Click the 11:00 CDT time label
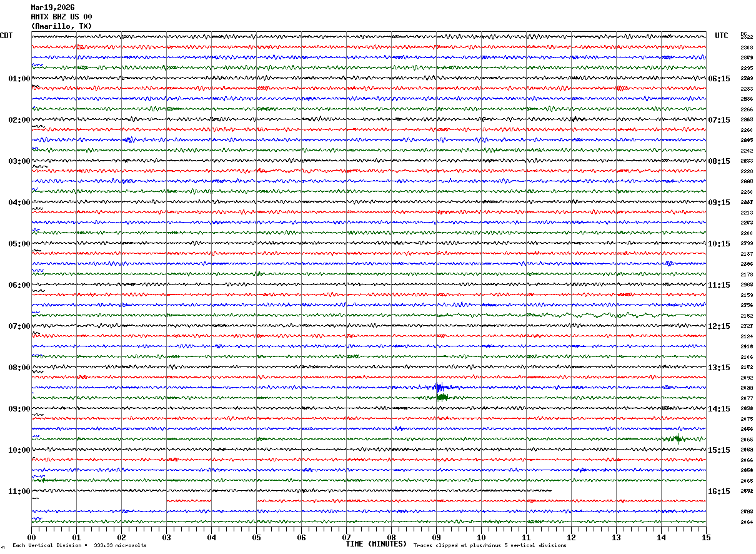The width and height of the screenshot is (756, 554). click(x=19, y=491)
